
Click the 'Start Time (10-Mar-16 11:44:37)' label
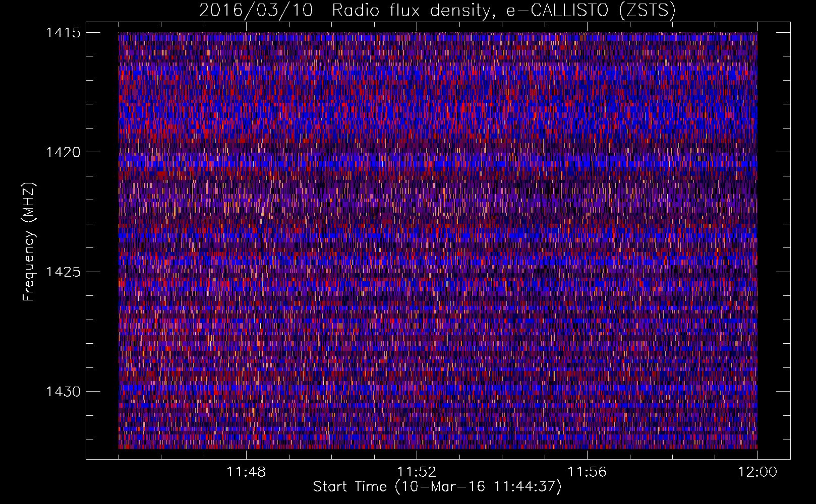tap(437, 487)
